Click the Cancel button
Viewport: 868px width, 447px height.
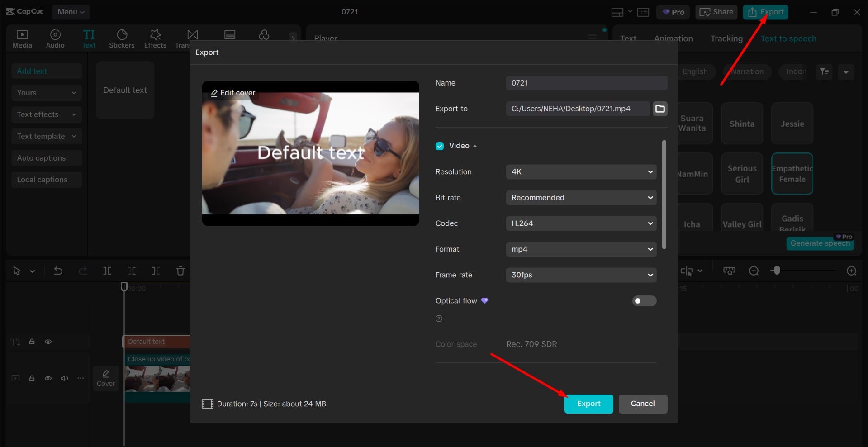pos(643,404)
